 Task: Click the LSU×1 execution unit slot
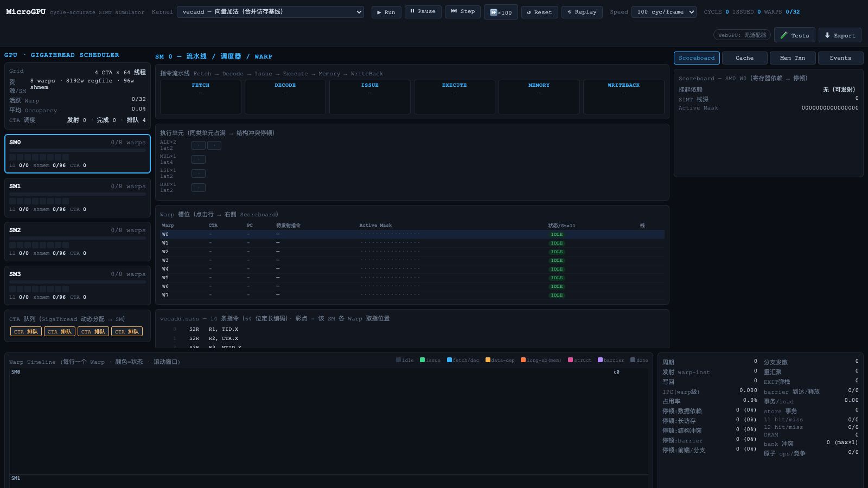coord(199,174)
